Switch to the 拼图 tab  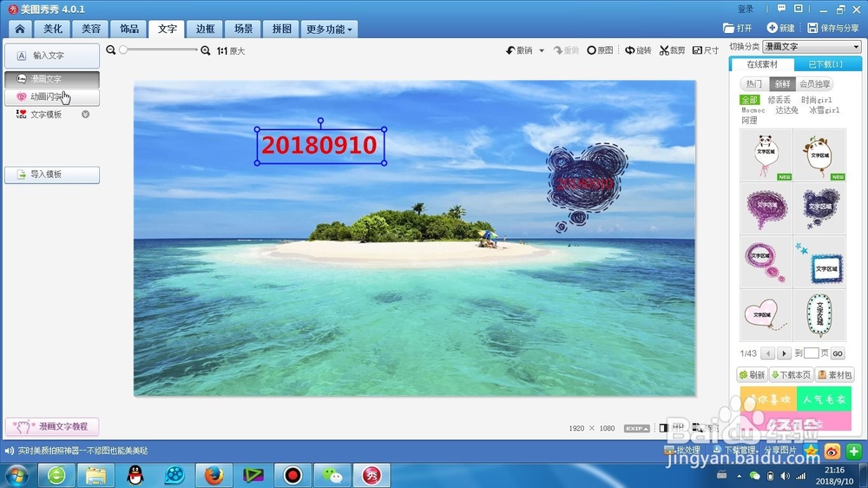pyautogui.click(x=281, y=29)
